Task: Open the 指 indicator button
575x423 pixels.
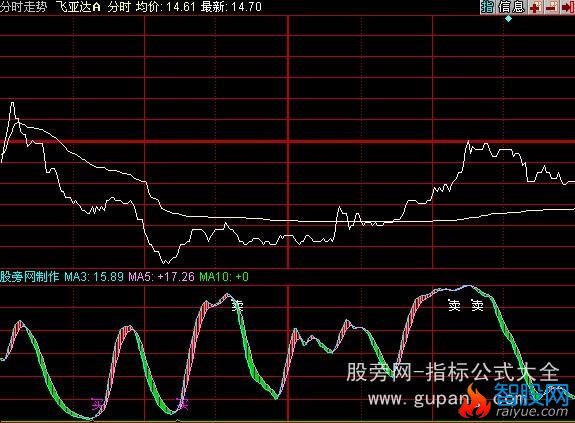Action: [x=488, y=7]
